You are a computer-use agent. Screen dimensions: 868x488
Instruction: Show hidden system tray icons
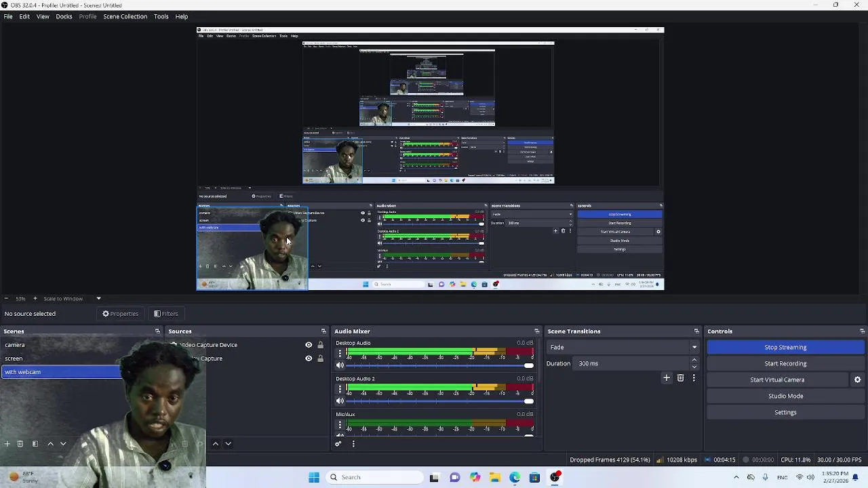point(736,477)
